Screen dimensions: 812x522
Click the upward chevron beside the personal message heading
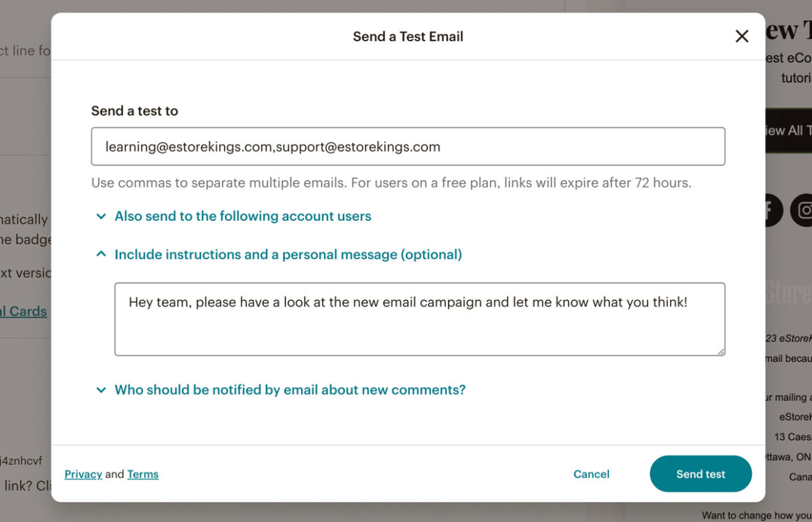(x=101, y=254)
